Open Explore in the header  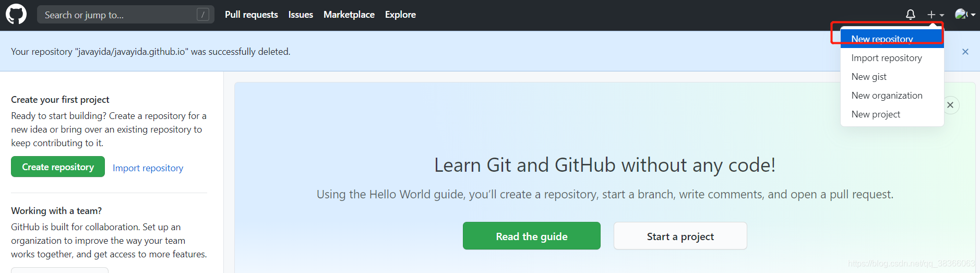click(x=400, y=15)
